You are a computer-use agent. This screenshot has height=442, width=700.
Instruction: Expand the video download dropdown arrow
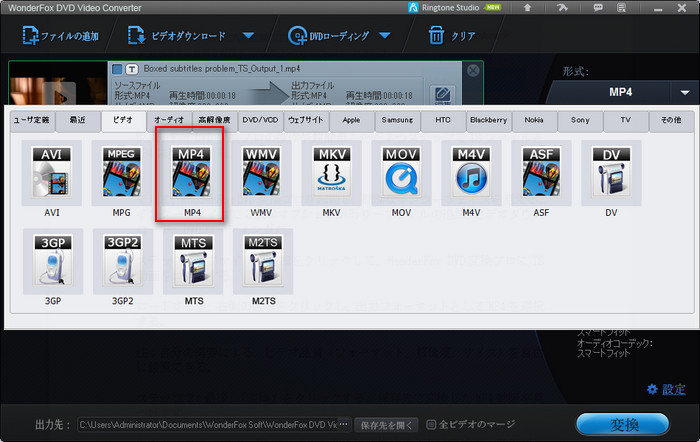(x=249, y=35)
